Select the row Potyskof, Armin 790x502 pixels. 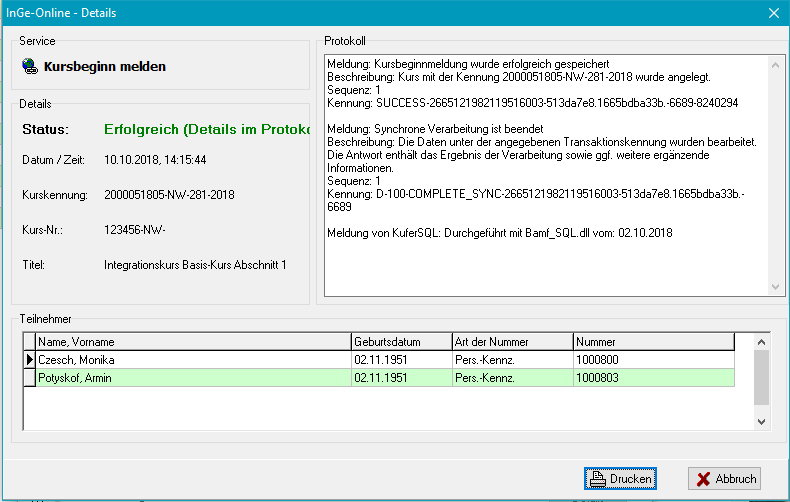(x=379, y=378)
